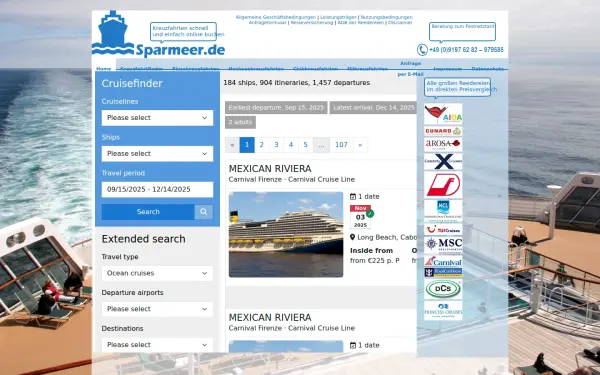
Task: Go to results page 2
Action: [261, 145]
